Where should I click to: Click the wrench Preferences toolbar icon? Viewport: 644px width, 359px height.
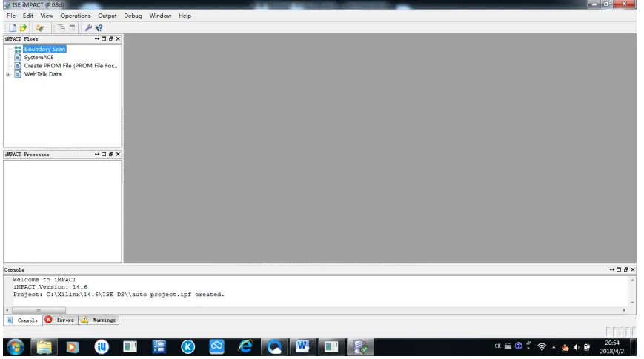tap(88, 28)
